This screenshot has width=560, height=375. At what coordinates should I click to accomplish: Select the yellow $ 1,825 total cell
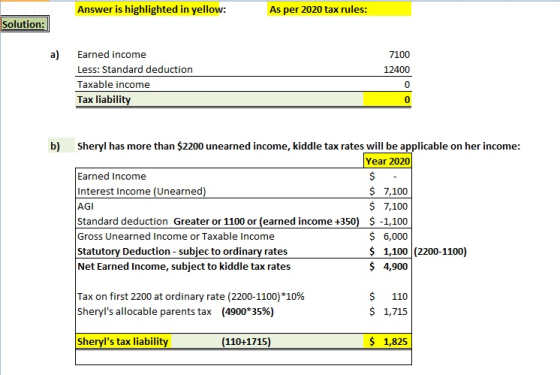[x=388, y=341]
